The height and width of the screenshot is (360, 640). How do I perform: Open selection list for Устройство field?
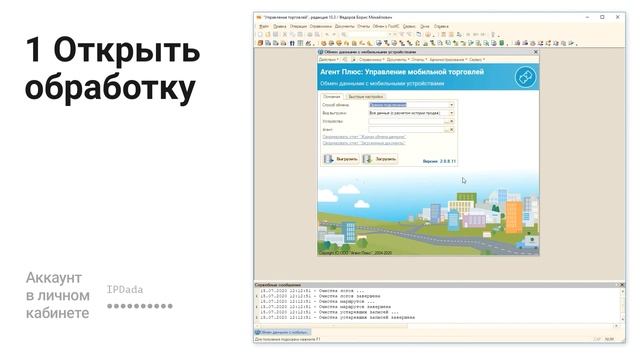point(447,122)
